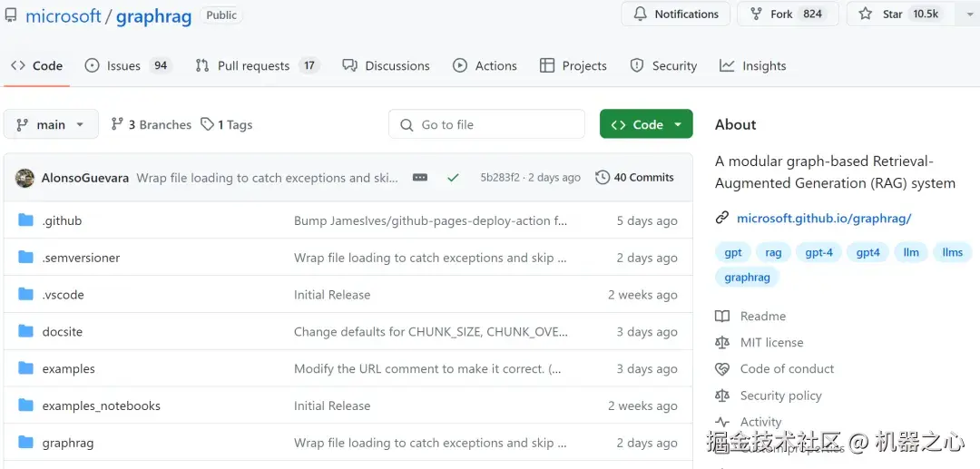Open the microsoft.github.io/graphrag/ website link
The height and width of the screenshot is (469, 980).
(x=824, y=218)
